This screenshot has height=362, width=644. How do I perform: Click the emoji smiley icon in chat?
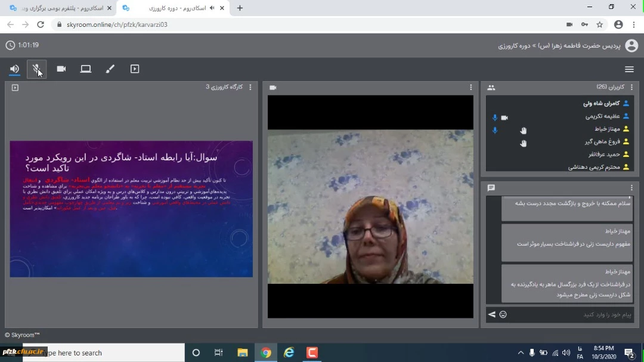point(503,314)
